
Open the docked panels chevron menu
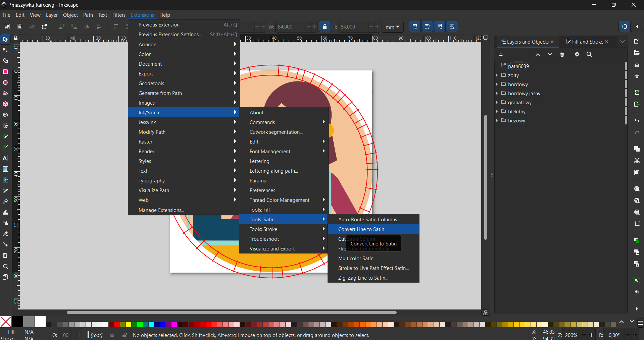623,42
